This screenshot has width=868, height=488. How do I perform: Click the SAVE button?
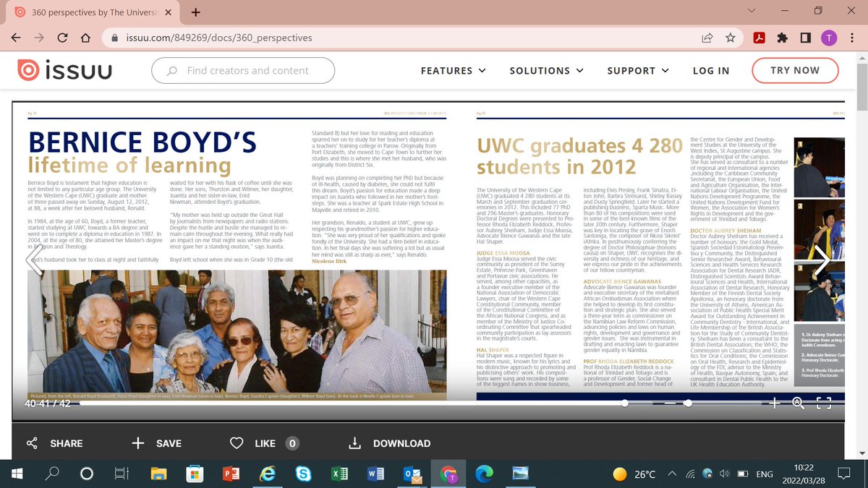coord(156,443)
